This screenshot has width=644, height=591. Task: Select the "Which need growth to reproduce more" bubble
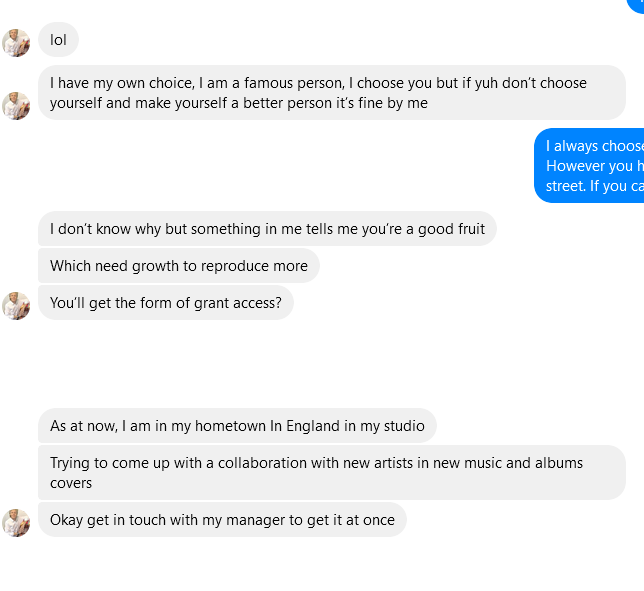(179, 266)
